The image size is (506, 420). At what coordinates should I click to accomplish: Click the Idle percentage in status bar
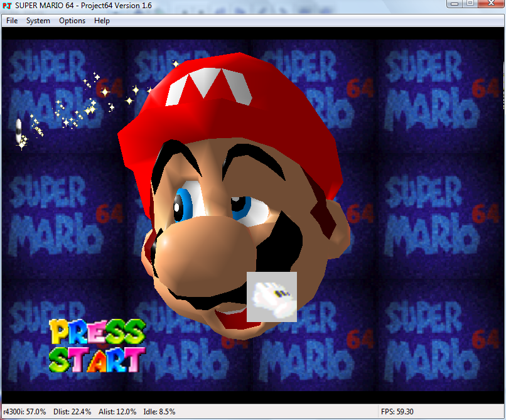click(x=160, y=412)
